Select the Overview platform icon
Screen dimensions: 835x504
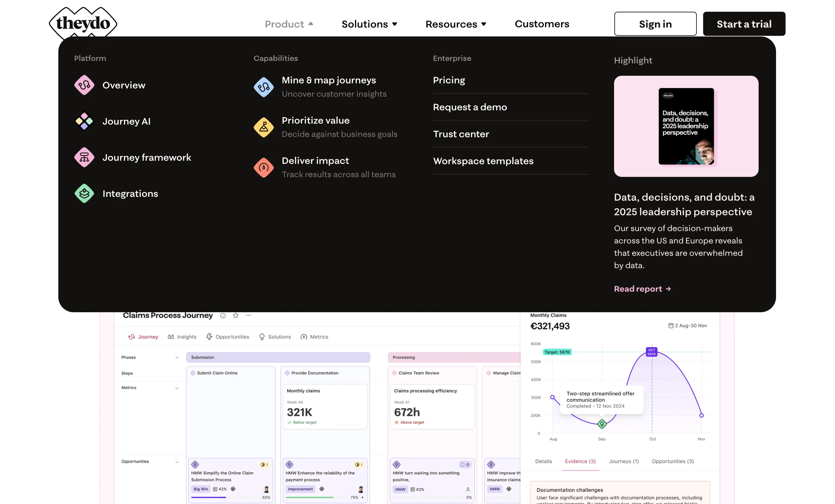pyautogui.click(x=84, y=85)
